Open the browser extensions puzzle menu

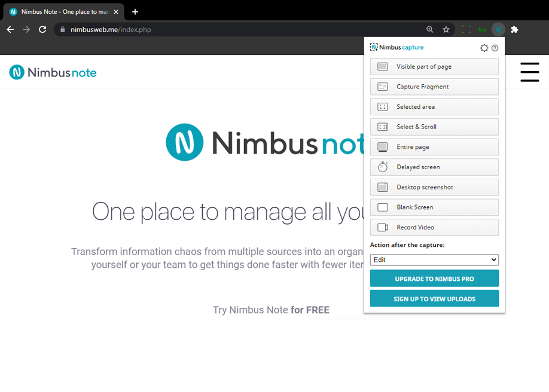click(514, 29)
